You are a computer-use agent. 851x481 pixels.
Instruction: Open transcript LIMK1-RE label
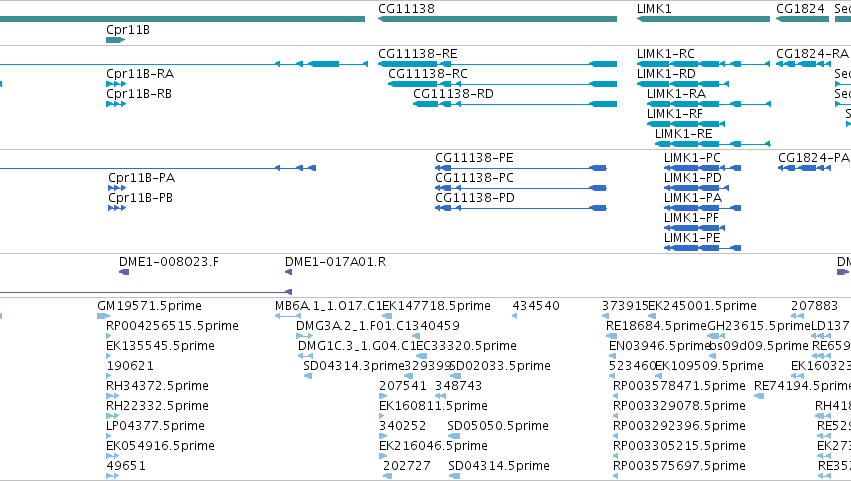[x=683, y=134]
